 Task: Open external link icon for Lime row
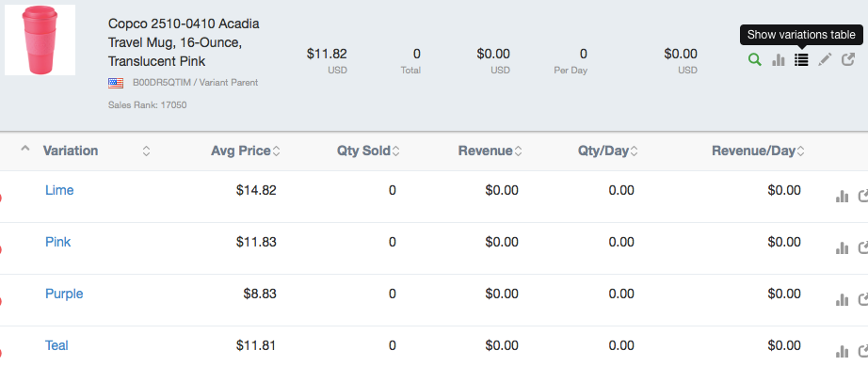point(863,196)
